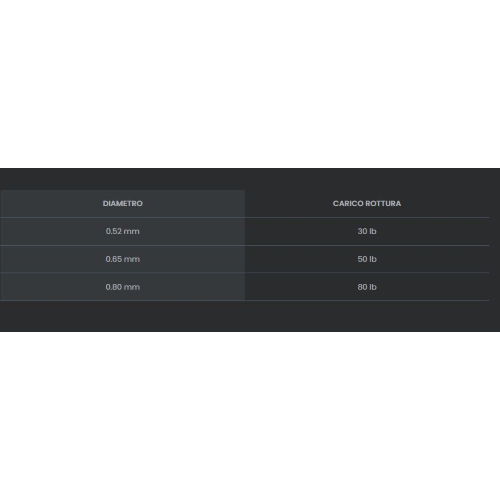Screen dimensions: 500x500
Task: Click the lb unit after 80
Action: point(373,287)
